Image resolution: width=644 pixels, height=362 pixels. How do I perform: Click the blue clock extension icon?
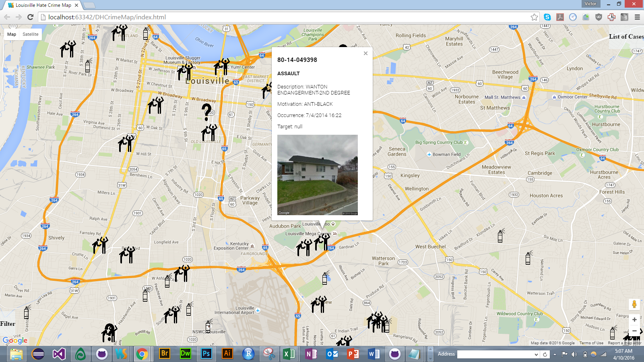(573, 17)
